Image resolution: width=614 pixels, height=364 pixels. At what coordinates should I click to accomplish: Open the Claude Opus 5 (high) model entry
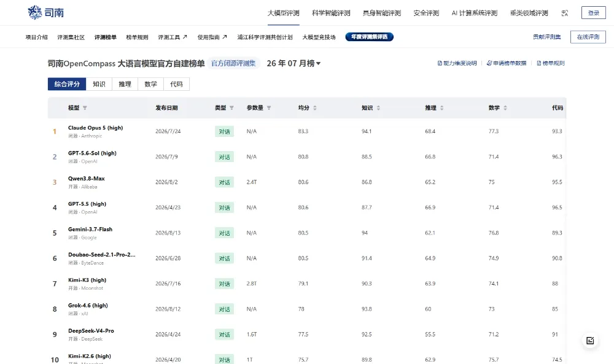click(x=96, y=128)
